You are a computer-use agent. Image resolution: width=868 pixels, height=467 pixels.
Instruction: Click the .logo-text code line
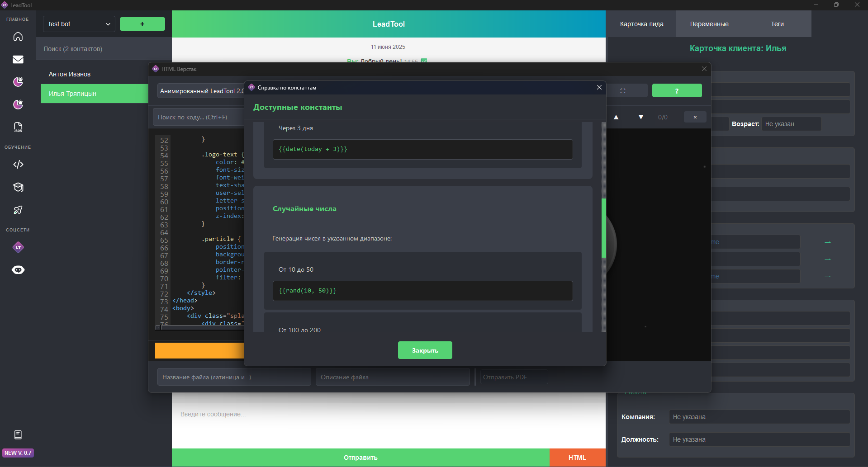coord(223,155)
